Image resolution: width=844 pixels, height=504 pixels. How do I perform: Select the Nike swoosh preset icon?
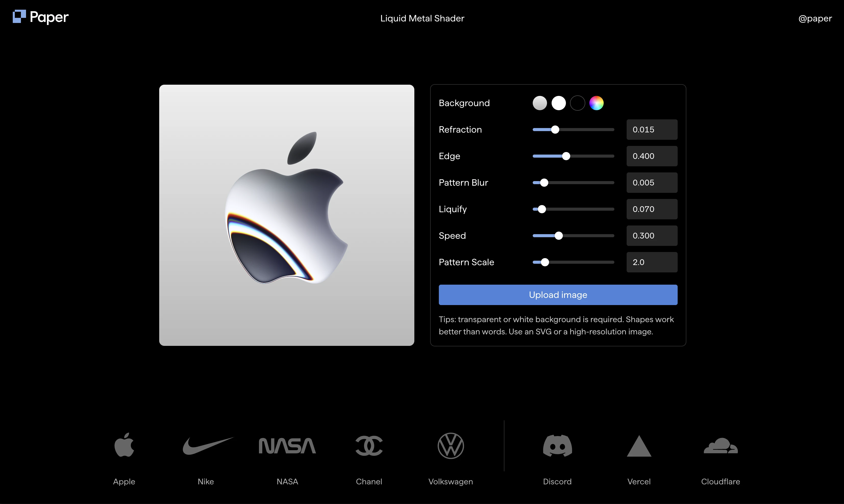tap(208, 446)
